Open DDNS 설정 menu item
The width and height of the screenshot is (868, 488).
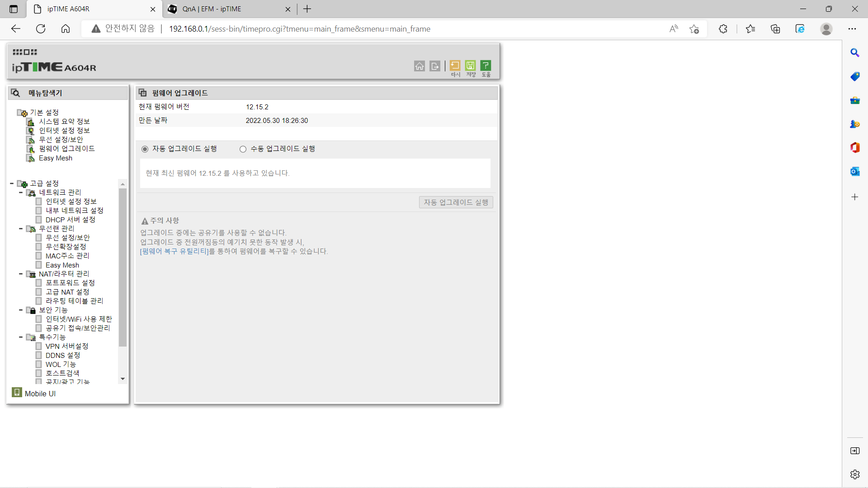63,355
